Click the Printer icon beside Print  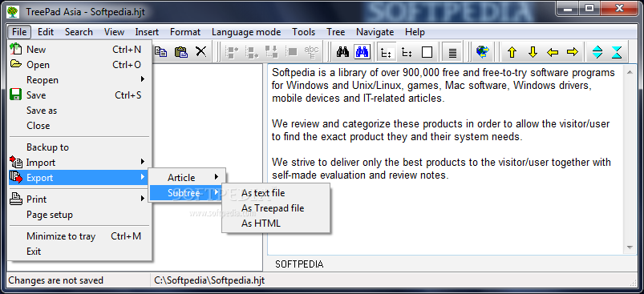point(16,199)
